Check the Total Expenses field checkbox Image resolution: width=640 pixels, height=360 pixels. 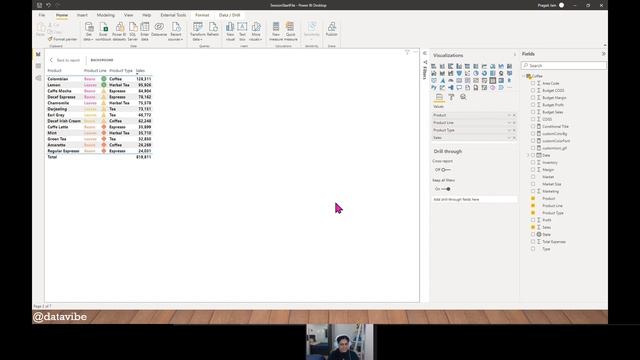[533, 242]
